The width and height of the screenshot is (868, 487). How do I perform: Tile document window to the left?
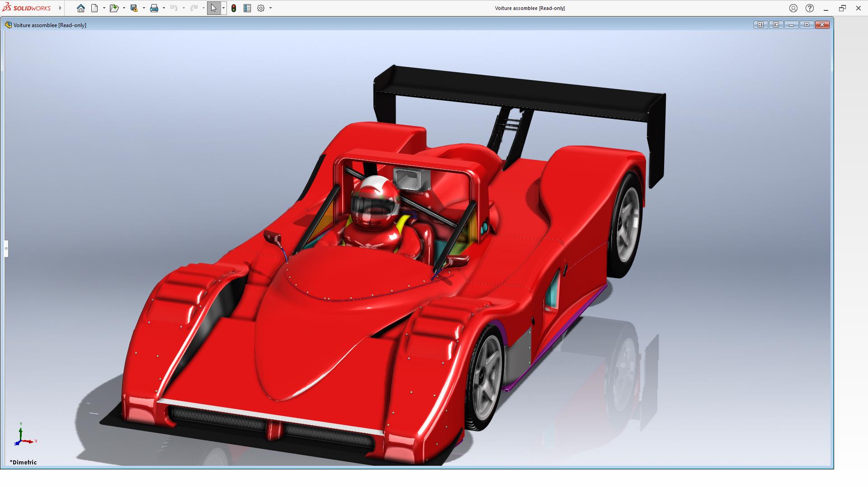tap(760, 25)
